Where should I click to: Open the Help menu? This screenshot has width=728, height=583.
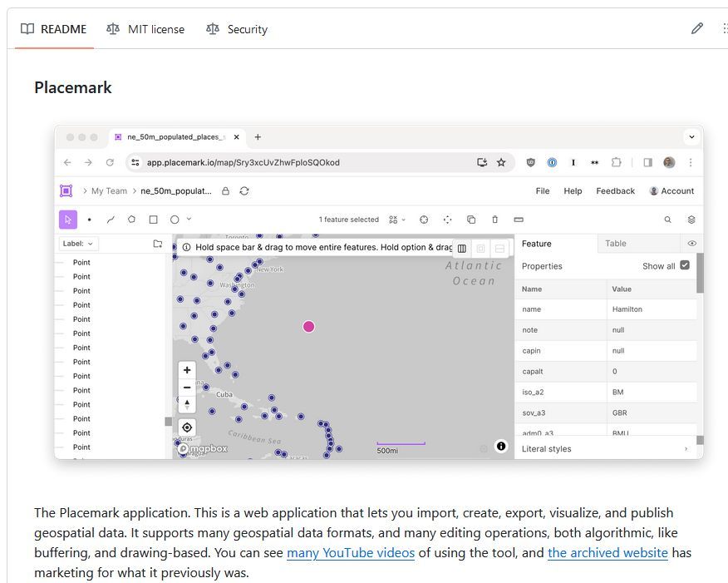coord(573,191)
